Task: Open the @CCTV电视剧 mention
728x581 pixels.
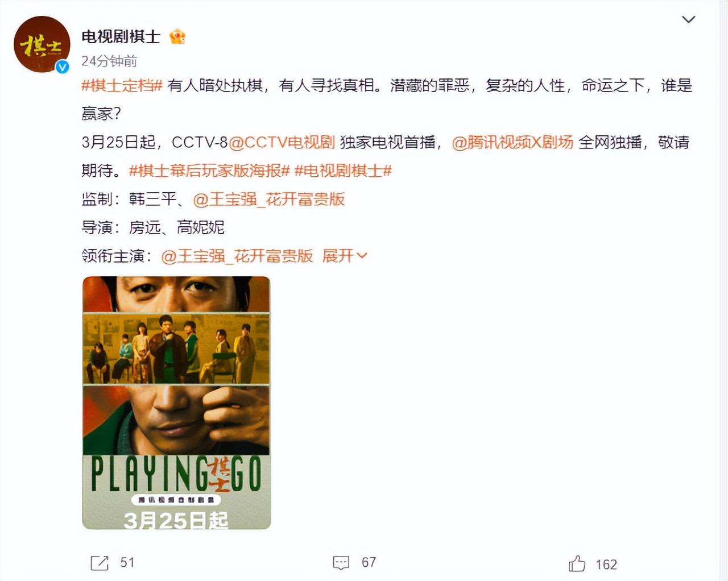Action: 282,142
